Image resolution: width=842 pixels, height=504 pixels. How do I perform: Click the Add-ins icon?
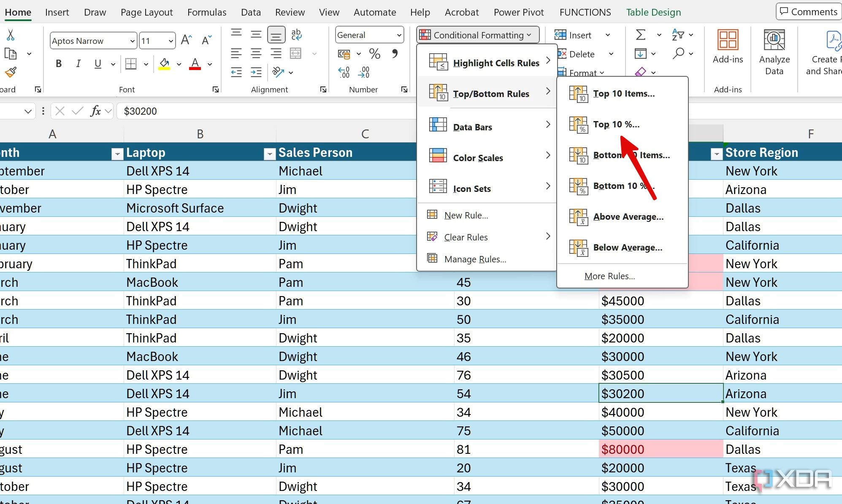(727, 42)
